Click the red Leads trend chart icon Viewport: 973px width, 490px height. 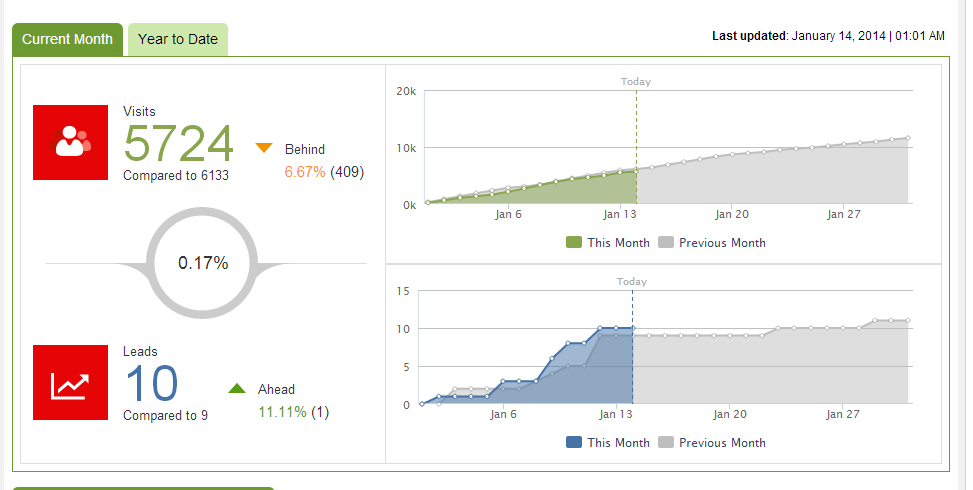tap(71, 383)
